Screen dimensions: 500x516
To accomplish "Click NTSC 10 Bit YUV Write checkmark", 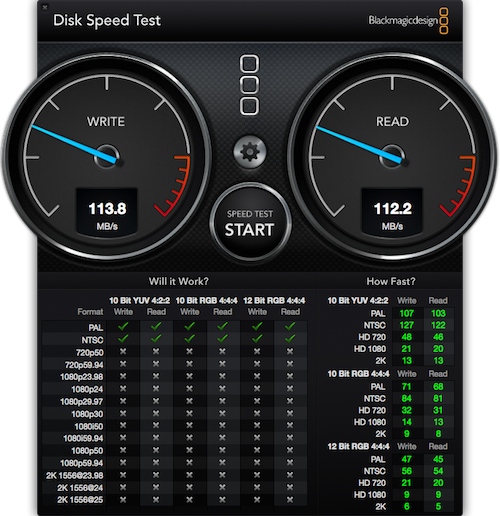I will pyautogui.click(x=123, y=339).
